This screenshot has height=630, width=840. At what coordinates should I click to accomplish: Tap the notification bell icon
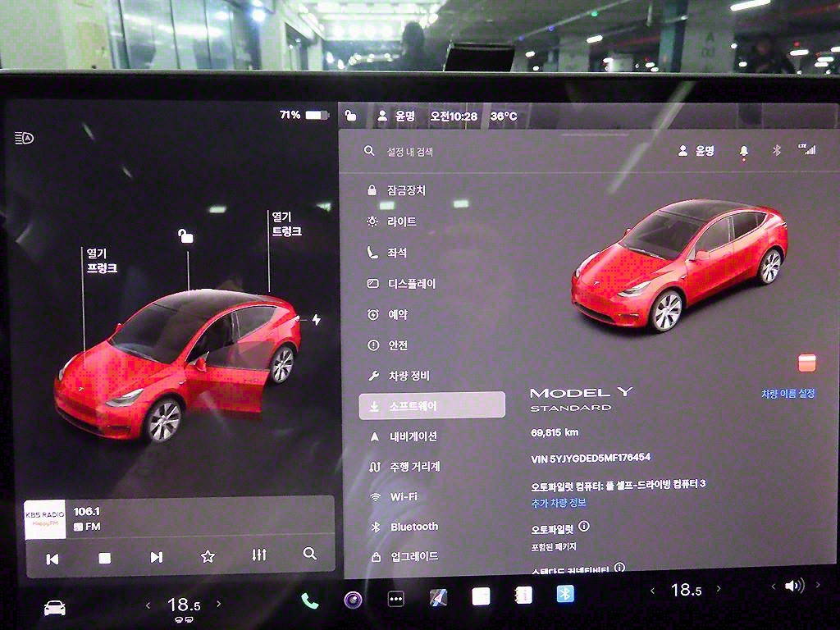pyautogui.click(x=744, y=151)
